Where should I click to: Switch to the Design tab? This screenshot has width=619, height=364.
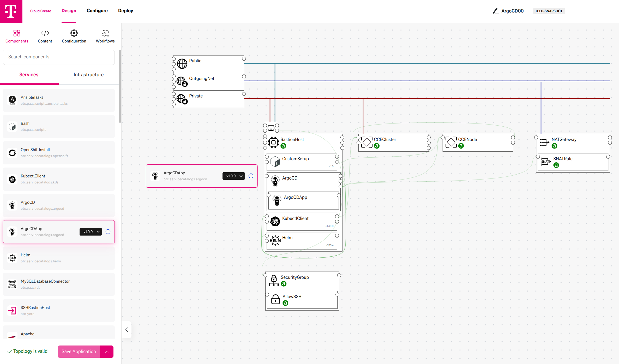point(69,11)
